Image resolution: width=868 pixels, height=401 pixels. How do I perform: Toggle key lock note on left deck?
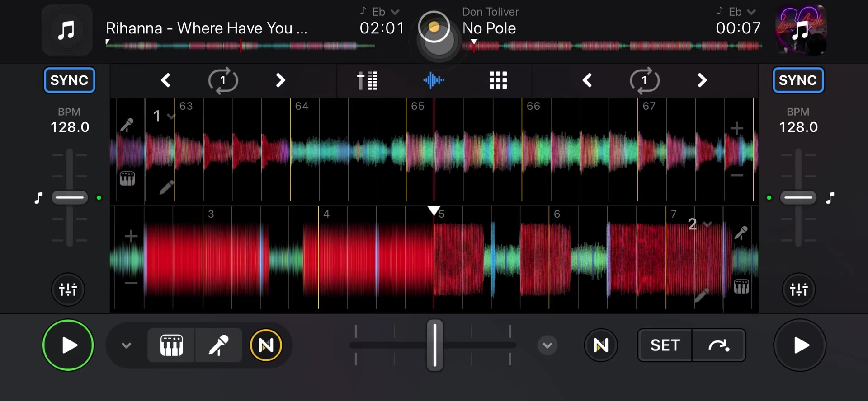pyautogui.click(x=39, y=198)
